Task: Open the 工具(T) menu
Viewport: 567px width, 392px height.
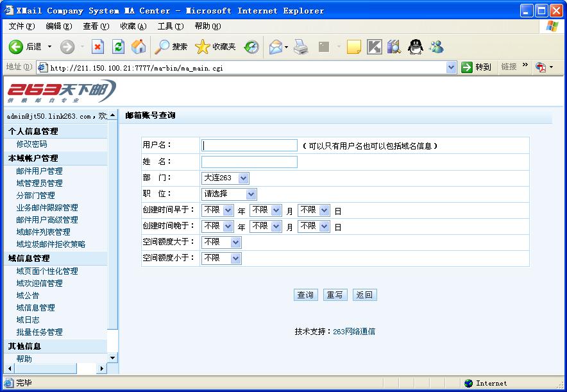Action: pyautogui.click(x=170, y=26)
